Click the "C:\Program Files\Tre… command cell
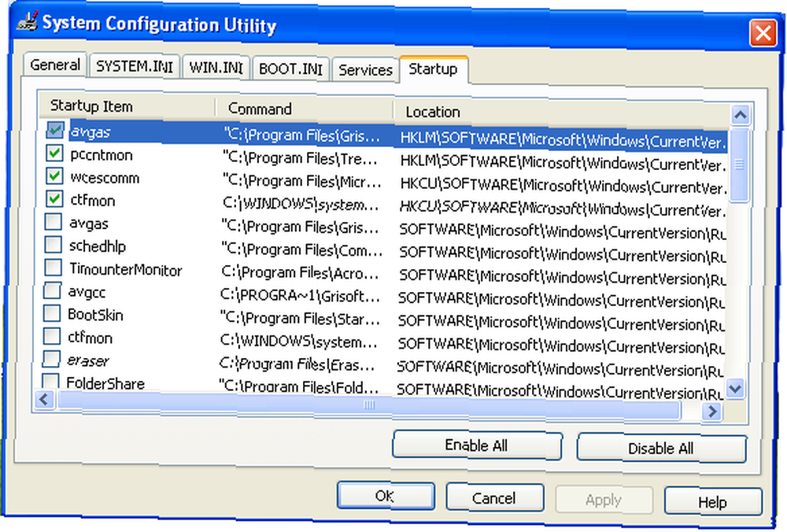787x532 pixels. [x=301, y=159]
